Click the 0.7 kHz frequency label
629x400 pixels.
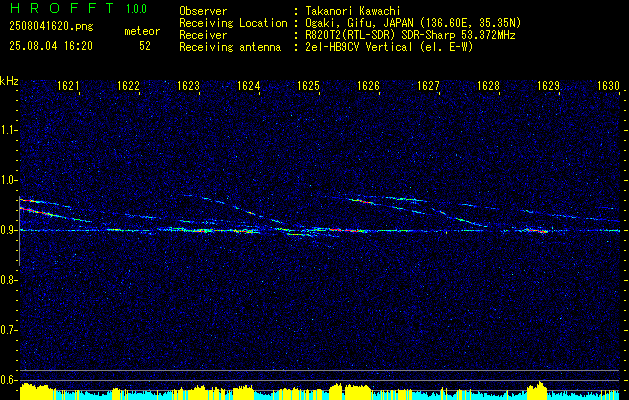click(x=9, y=330)
